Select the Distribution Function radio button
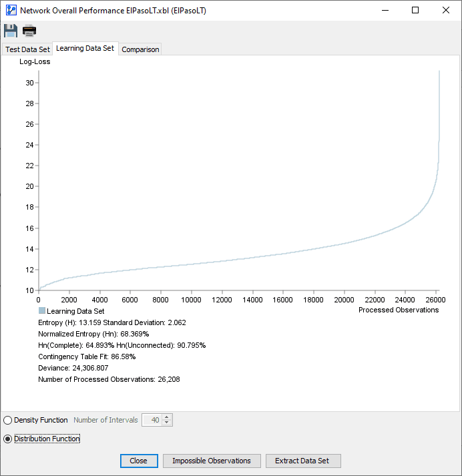 click(x=7, y=439)
